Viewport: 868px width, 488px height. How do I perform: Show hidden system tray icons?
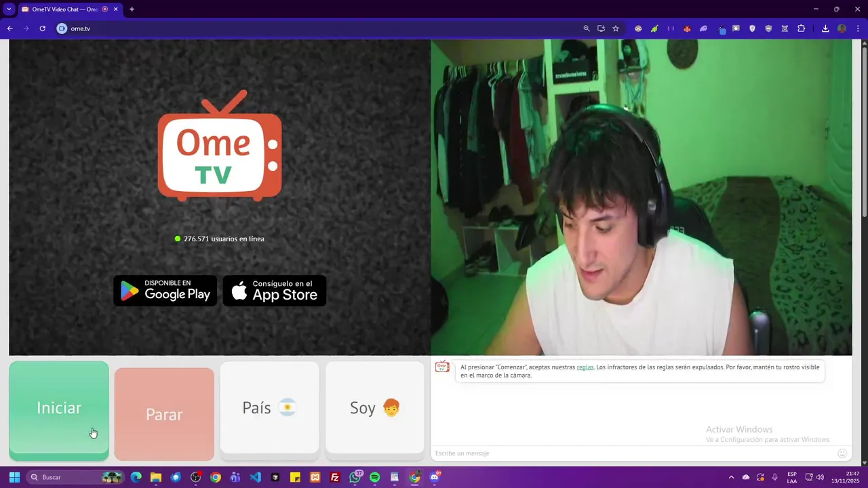731,477
